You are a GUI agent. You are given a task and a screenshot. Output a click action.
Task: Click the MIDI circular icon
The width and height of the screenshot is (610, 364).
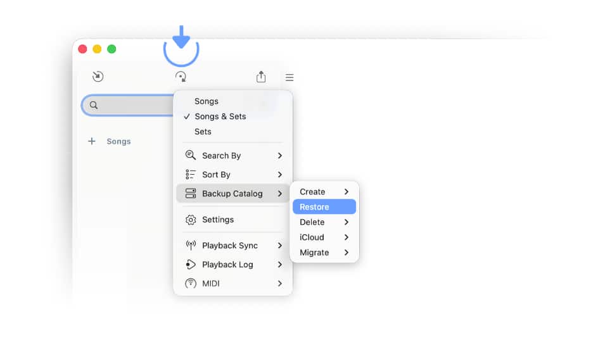pyautogui.click(x=191, y=284)
